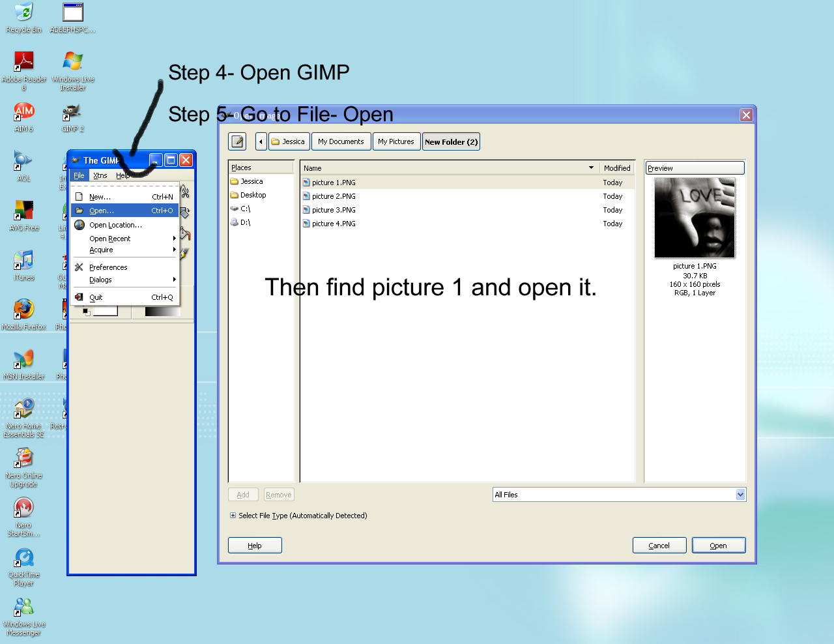834x644 pixels.
Task: Expand the Acquire submenu
Action: (124, 250)
